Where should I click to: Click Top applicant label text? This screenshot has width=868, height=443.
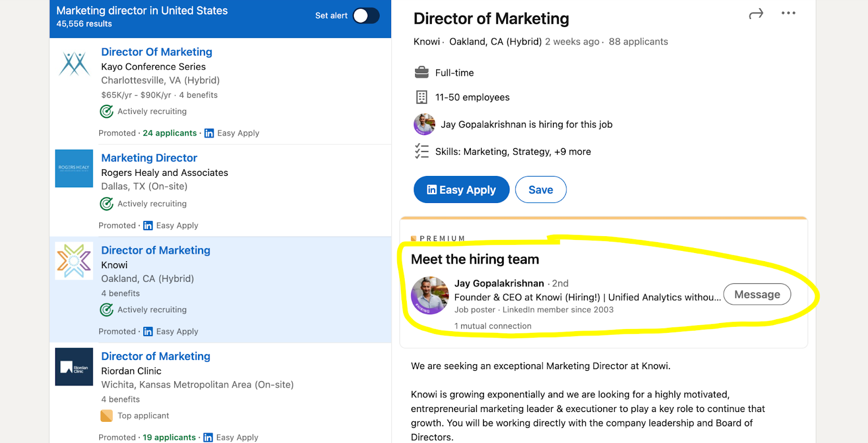coord(143,416)
